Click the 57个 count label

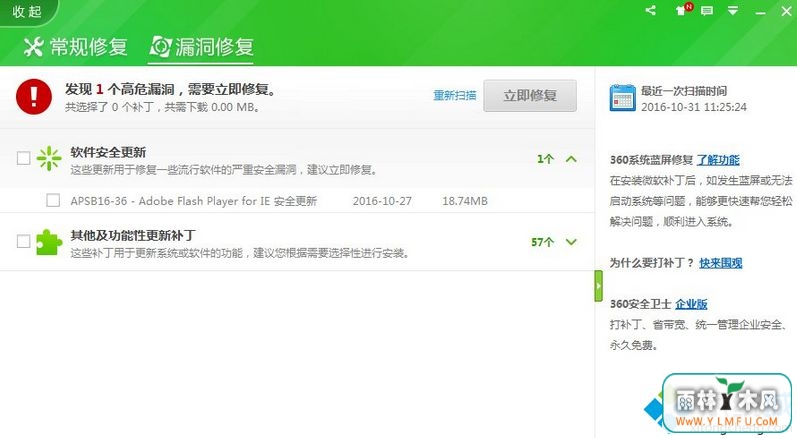point(542,242)
